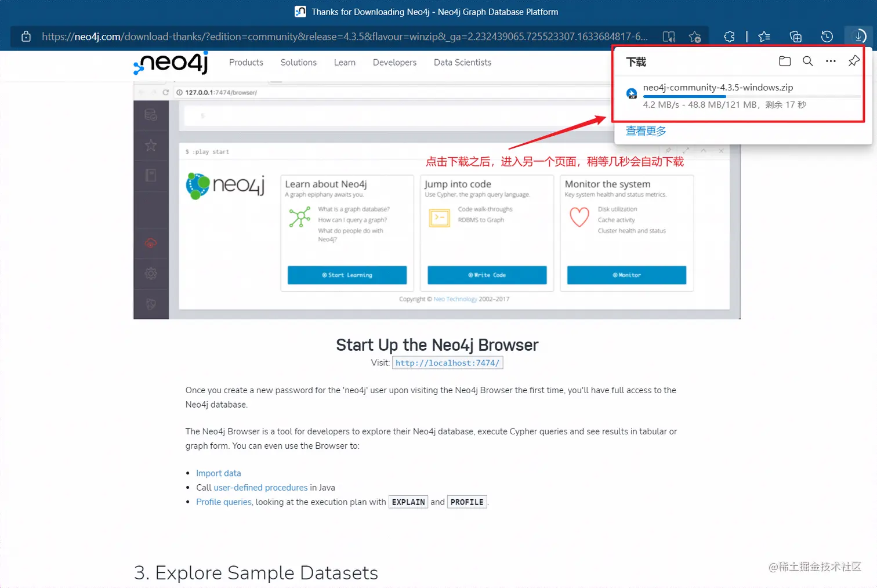Open Learn menu

coord(345,63)
